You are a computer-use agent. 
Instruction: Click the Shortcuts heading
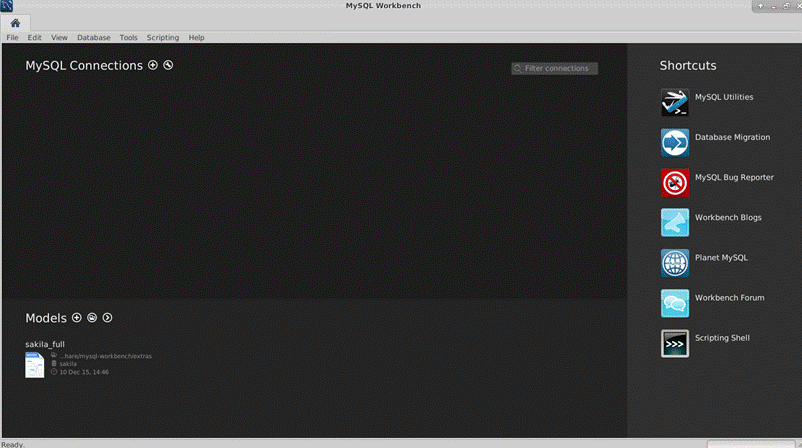(688, 65)
